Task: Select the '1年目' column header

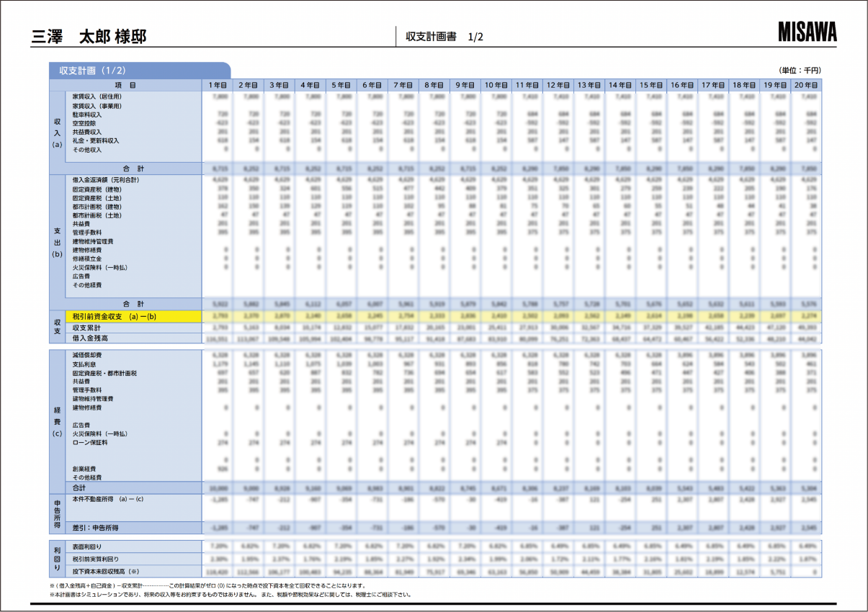Action: point(218,85)
